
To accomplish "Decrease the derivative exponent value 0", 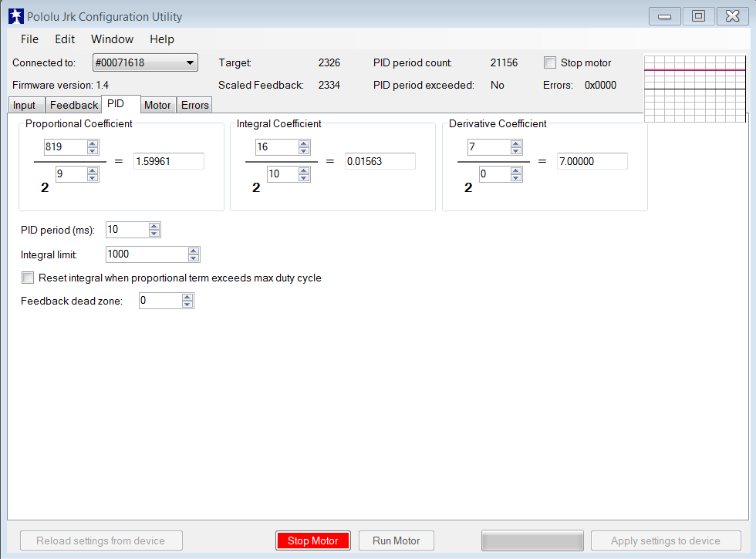I will [516, 177].
